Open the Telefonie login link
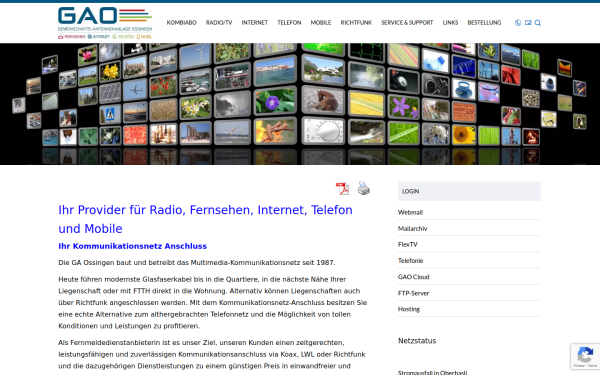 tap(410, 261)
